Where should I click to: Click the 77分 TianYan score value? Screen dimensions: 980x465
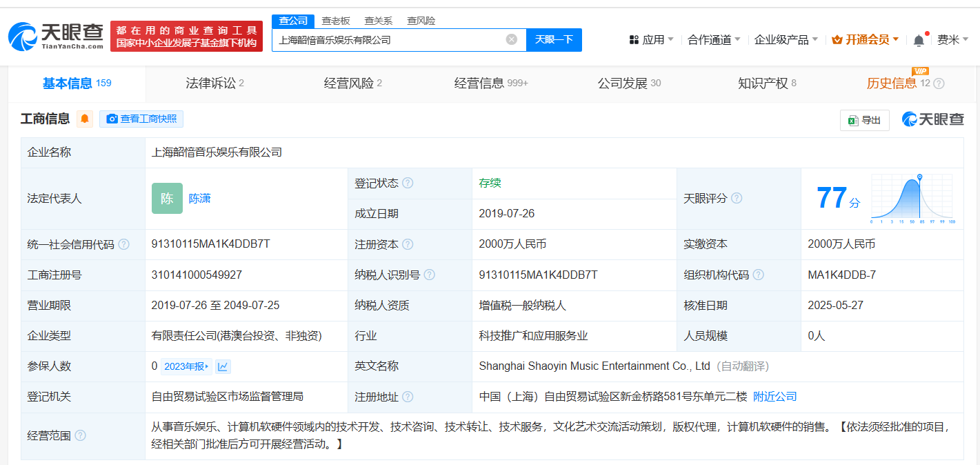coord(839,199)
